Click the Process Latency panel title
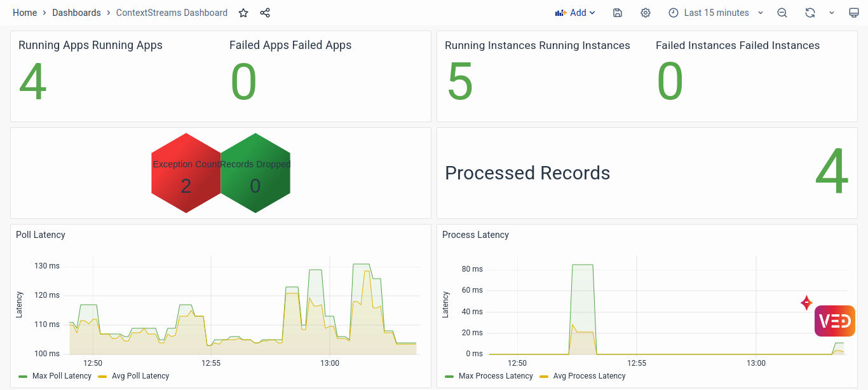 point(475,235)
